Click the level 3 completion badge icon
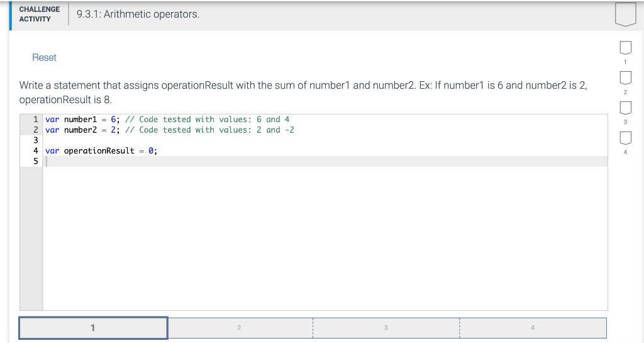This screenshot has height=343, width=644. pos(626,108)
